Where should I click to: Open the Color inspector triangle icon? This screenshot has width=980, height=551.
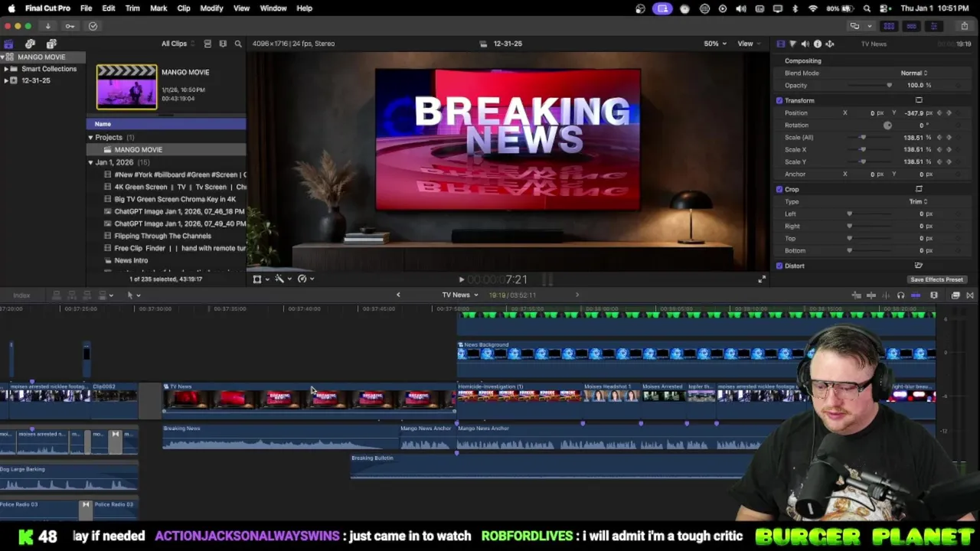click(792, 44)
